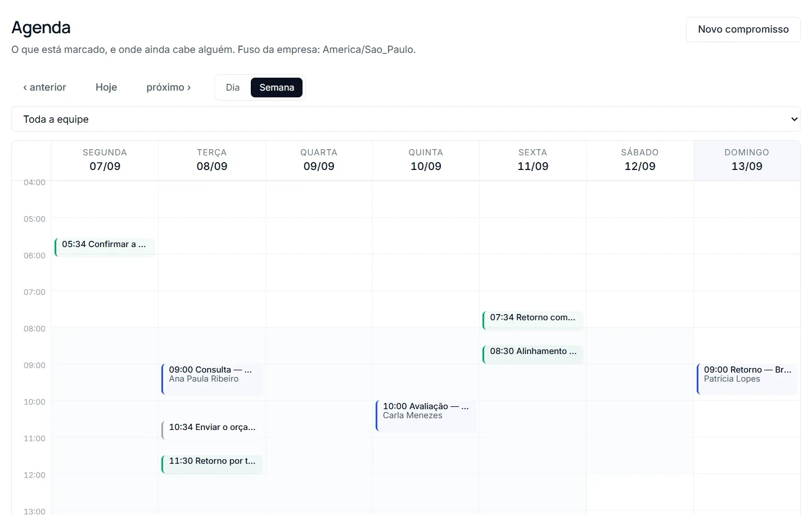This screenshot has height=515, width=812.
Task: Advance to next week with próximo
Action: pyautogui.click(x=169, y=87)
